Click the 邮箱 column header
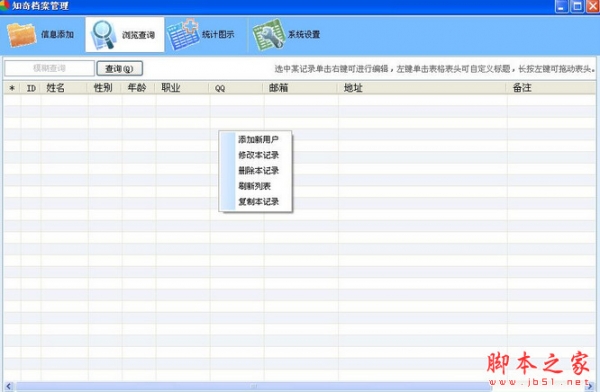This screenshot has width=600, height=392. [301, 88]
